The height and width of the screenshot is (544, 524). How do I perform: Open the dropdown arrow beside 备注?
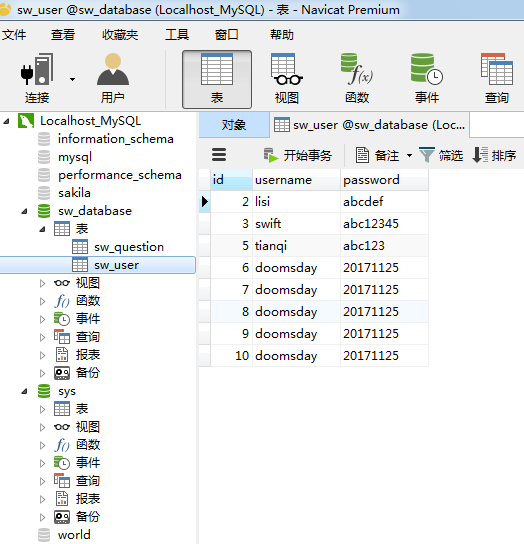pos(409,155)
